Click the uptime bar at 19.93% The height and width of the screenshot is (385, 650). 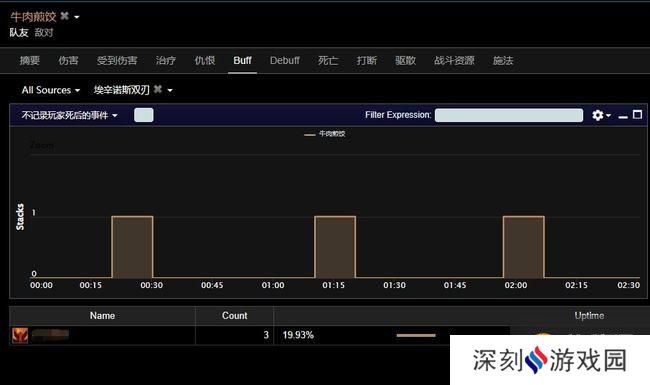[x=416, y=335]
